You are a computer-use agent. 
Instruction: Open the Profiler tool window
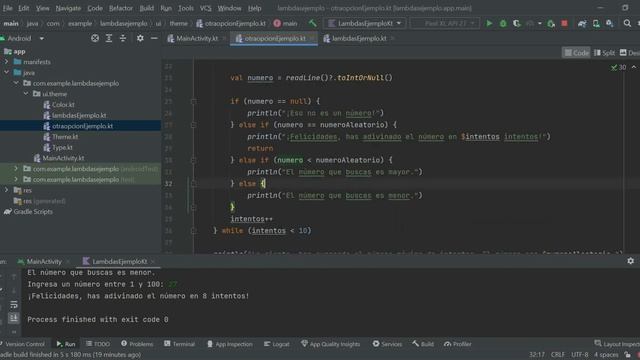458,344
